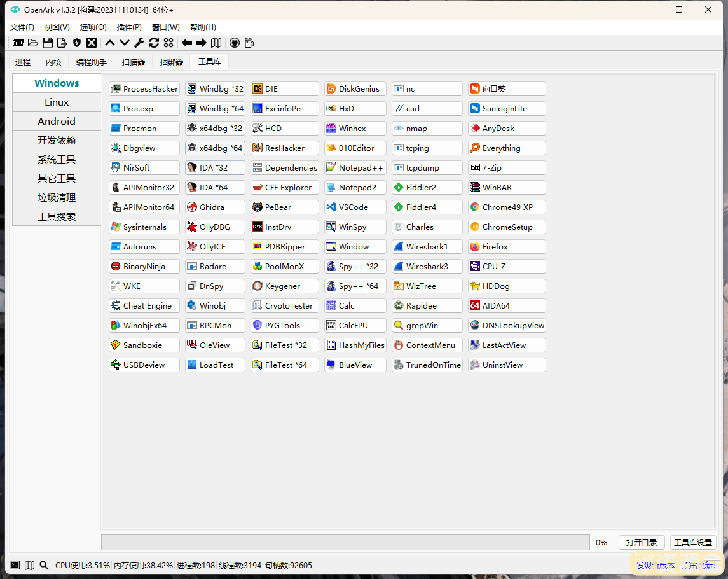Click the 工具库设置 button

(693, 542)
